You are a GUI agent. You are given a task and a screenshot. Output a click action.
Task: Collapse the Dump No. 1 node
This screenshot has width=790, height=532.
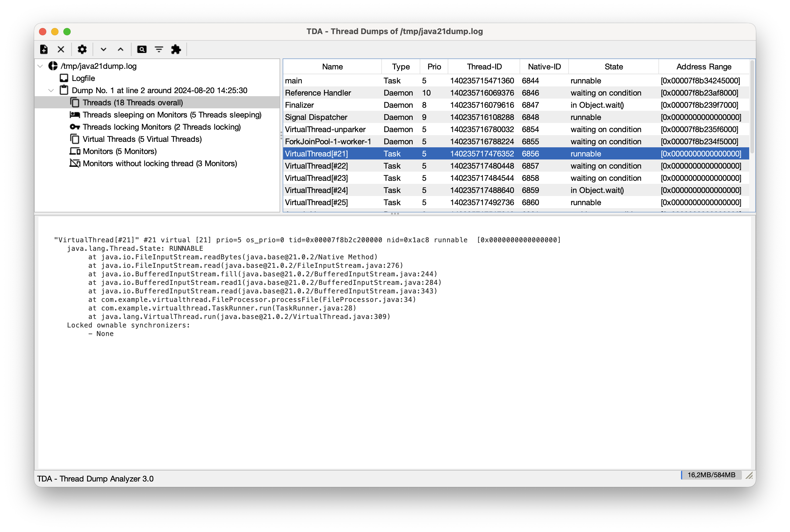[51, 90]
